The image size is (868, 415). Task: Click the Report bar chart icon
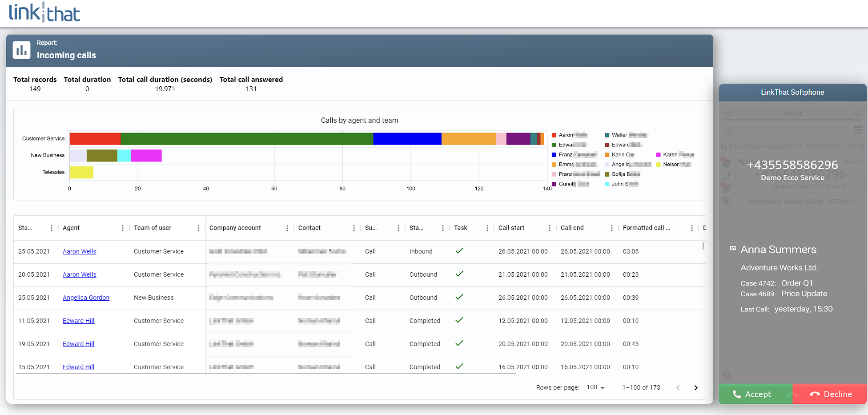22,50
